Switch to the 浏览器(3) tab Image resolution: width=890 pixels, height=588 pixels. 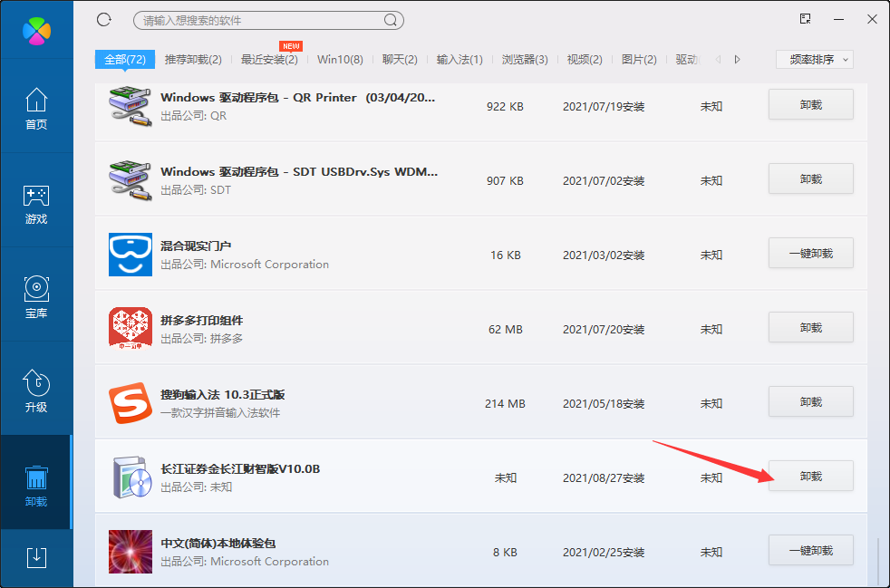pyautogui.click(x=525, y=60)
